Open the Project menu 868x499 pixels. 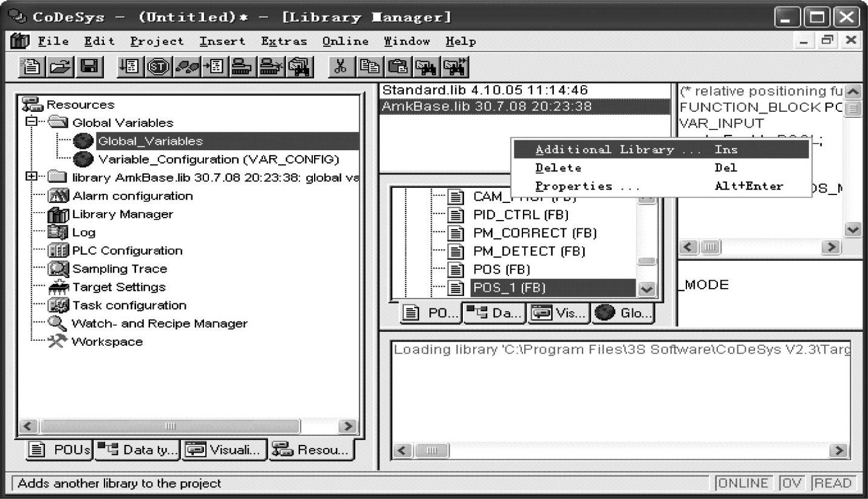(157, 41)
